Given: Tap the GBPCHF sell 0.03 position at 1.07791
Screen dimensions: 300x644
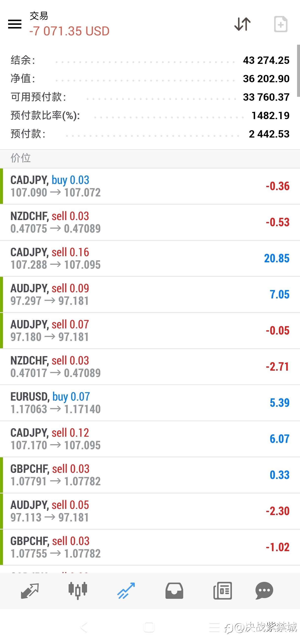Looking at the screenshot, I should 150,475.
